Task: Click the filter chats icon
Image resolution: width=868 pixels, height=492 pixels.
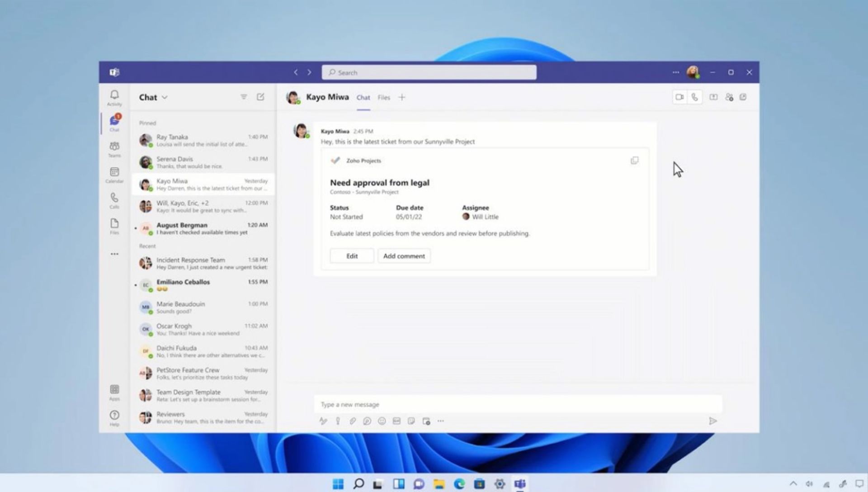Action: click(243, 97)
